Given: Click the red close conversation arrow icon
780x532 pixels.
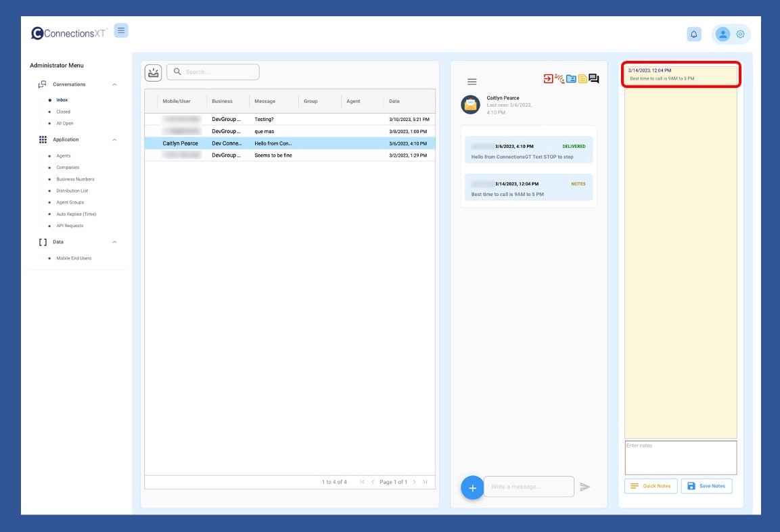Looking at the screenshot, I should 548,78.
